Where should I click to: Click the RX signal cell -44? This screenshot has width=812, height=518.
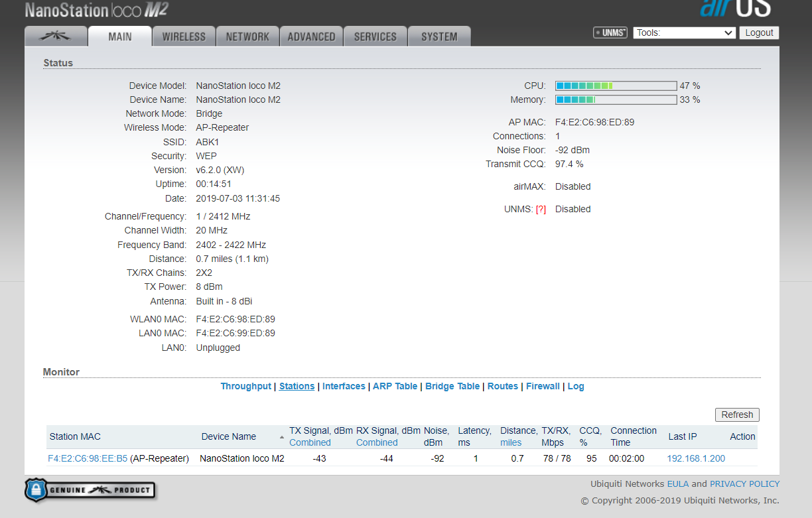coord(387,458)
